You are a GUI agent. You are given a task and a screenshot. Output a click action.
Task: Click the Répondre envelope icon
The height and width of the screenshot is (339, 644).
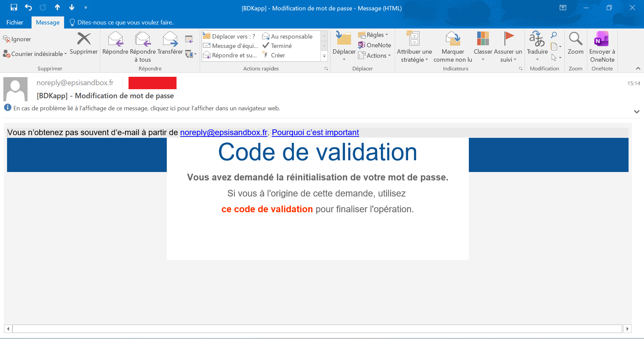tap(115, 44)
